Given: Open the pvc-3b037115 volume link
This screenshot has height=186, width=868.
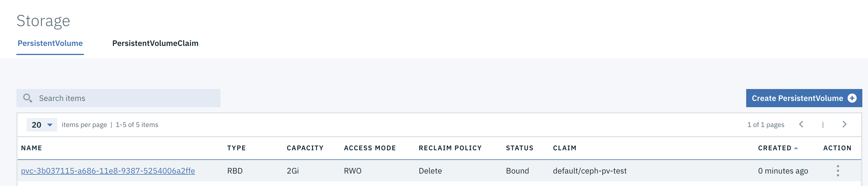Looking at the screenshot, I should pos(108,171).
